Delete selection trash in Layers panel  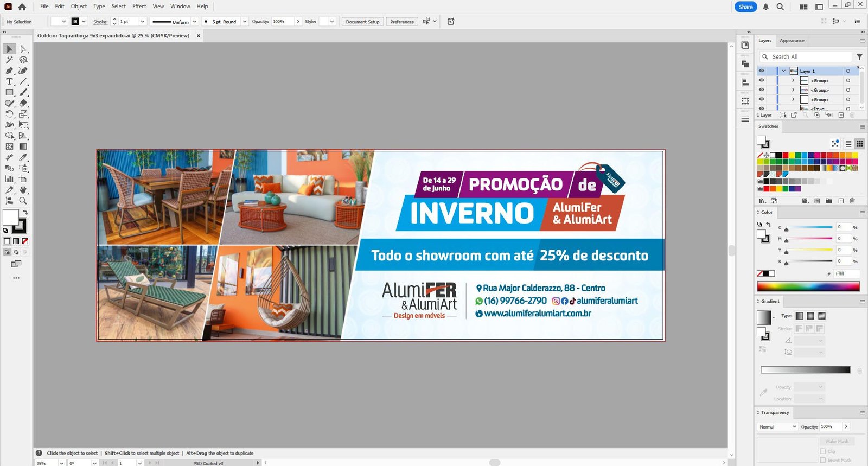point(852,115)
